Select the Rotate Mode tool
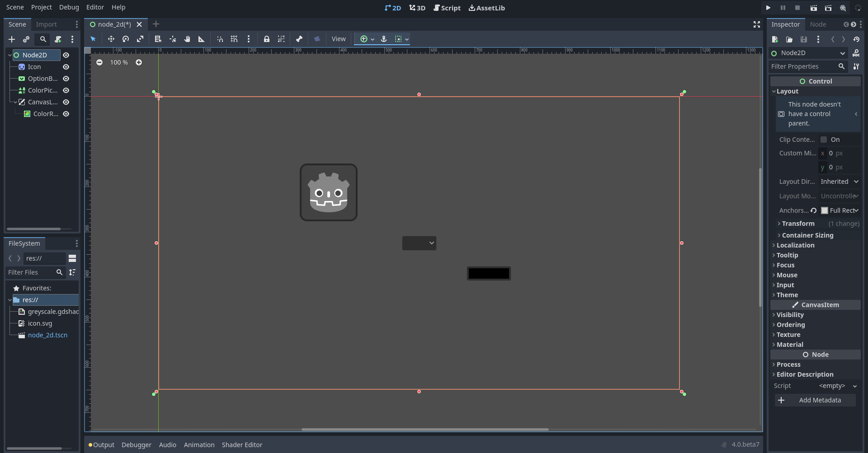The height and width of the screenshot is (453, 868). coord(126,39)
